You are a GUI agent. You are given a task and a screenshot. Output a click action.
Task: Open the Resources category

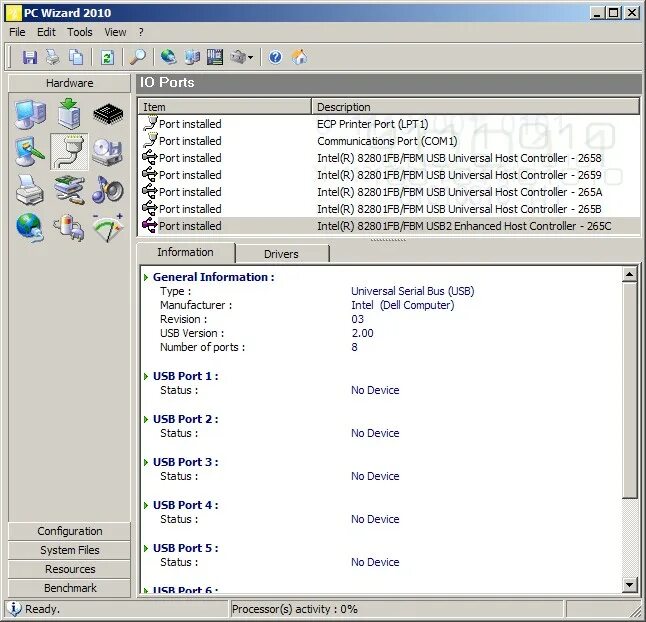70,569
